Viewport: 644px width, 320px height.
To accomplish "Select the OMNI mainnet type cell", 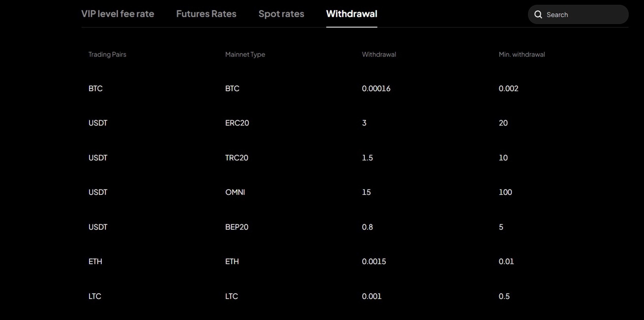I will point(235,192).
